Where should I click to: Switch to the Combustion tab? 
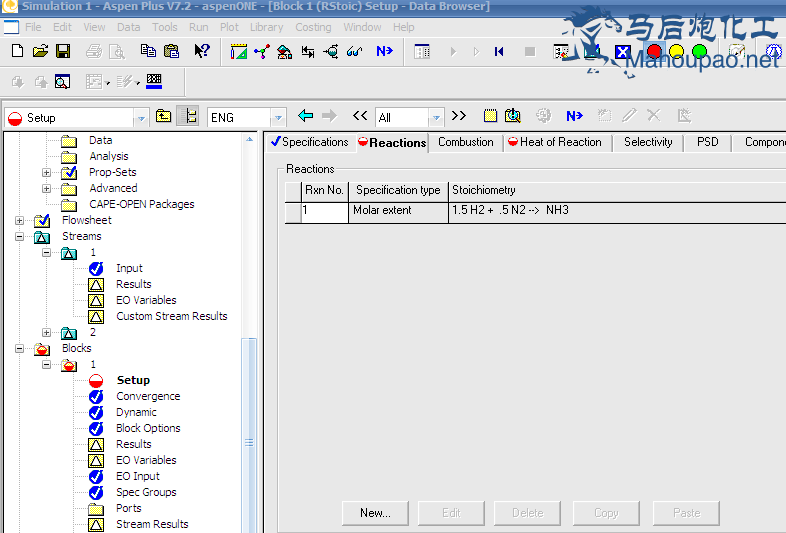(466, 142)
